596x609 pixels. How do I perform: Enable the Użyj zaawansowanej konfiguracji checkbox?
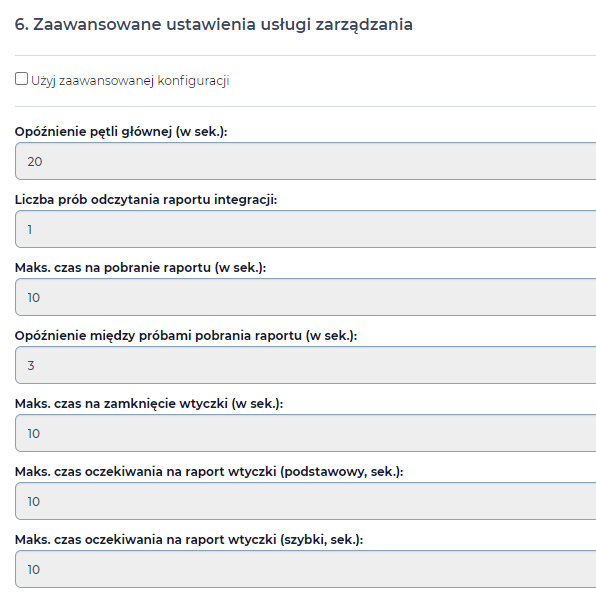coord(21,78)
